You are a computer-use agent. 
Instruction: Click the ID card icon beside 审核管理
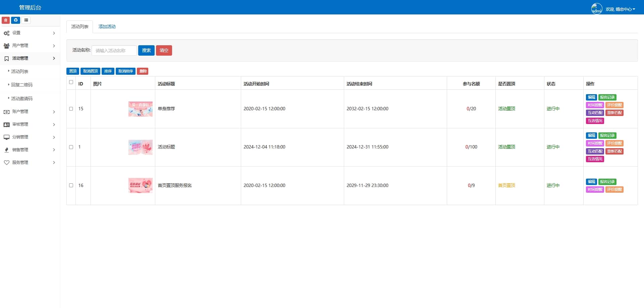coord(6,125)
